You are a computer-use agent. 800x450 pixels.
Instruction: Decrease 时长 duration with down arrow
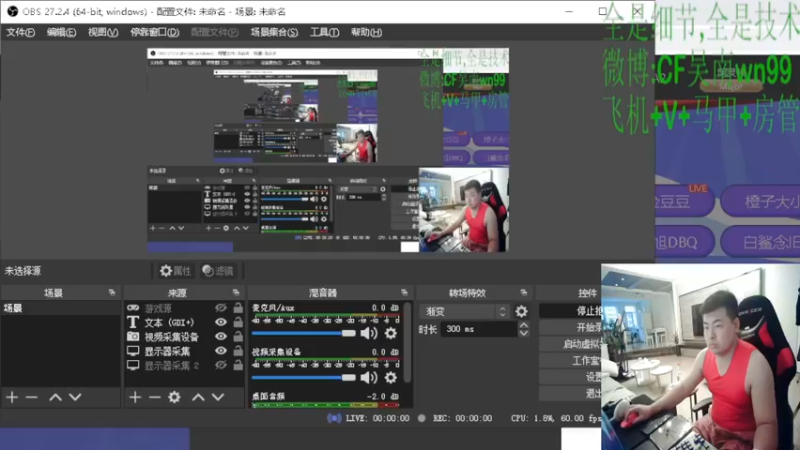523,333
